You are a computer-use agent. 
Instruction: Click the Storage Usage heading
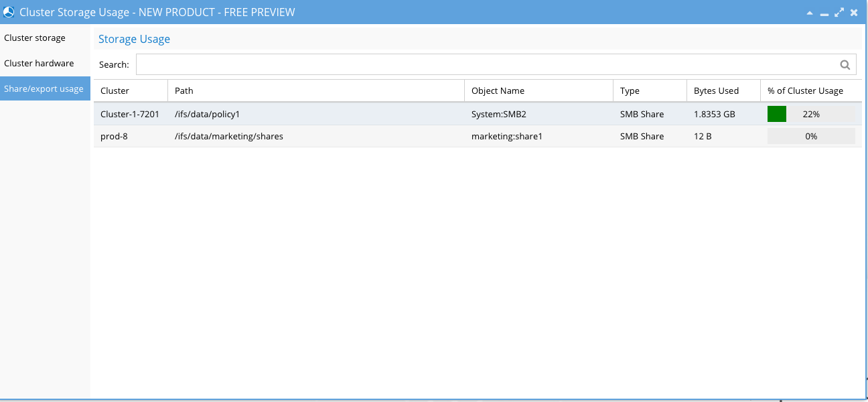134,39
